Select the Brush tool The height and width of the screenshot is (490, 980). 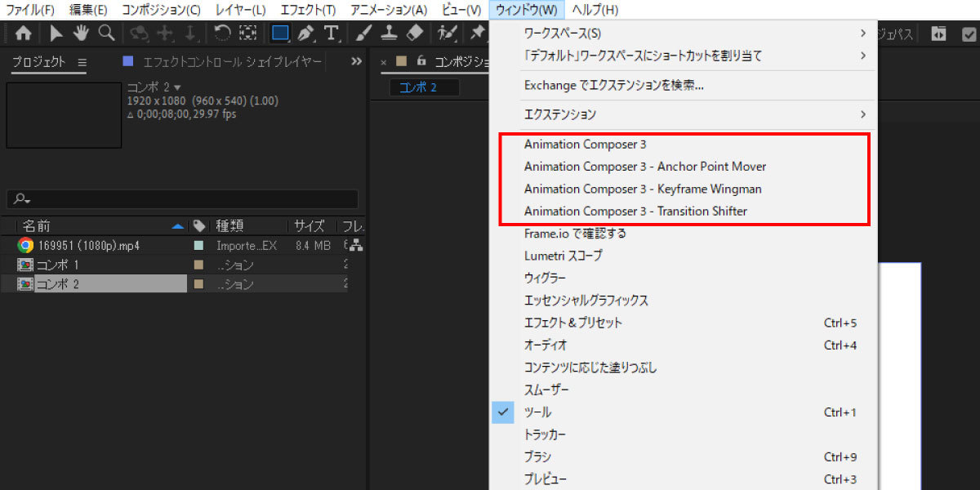click(x=364, y=33)
